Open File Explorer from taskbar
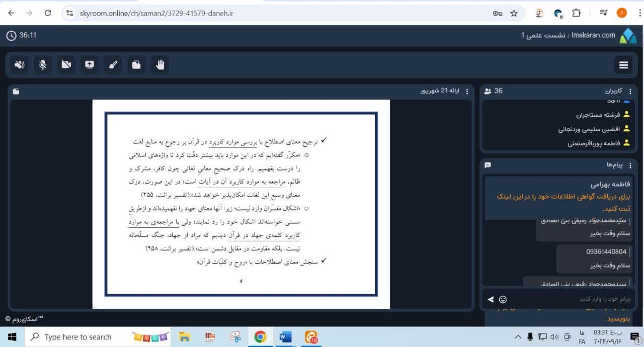 click(x=185, y=337)
